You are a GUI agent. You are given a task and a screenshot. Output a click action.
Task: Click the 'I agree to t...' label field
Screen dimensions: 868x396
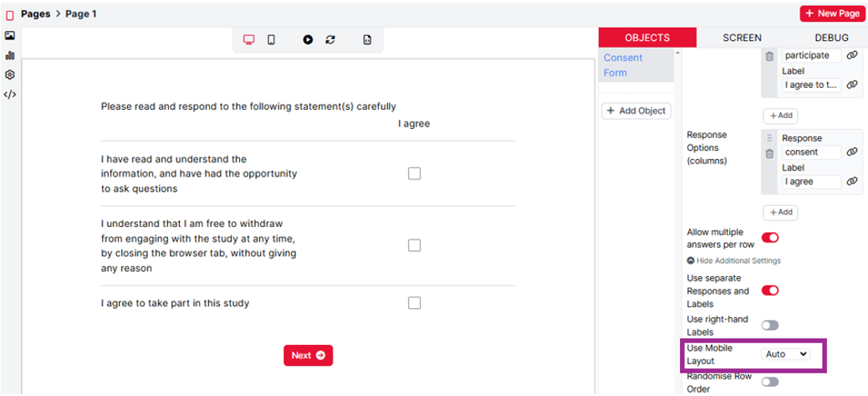pyautogui.click(x=811, y=85)
